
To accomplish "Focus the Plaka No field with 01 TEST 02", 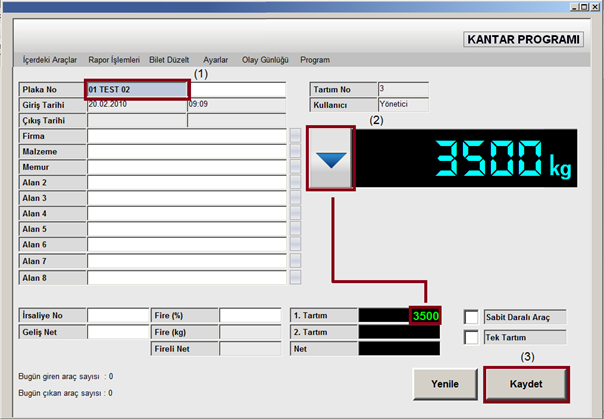I will [137, 90].
